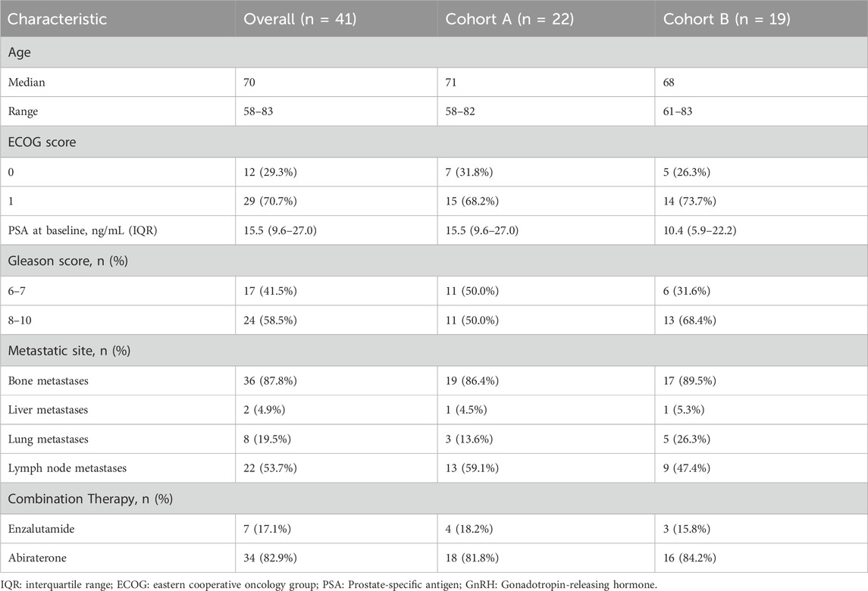This screenshot has height=591, width=868.
Task: Select overall Liver metastases cell 2 (4.9%)
Action: pos(264,410)
